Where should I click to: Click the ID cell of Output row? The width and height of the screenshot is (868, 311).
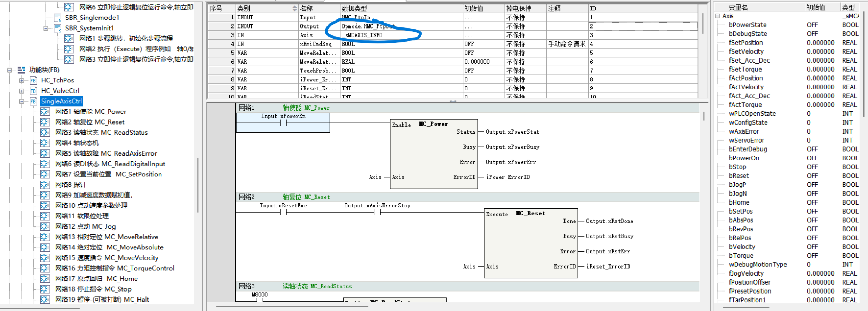(x=642, y=26)
